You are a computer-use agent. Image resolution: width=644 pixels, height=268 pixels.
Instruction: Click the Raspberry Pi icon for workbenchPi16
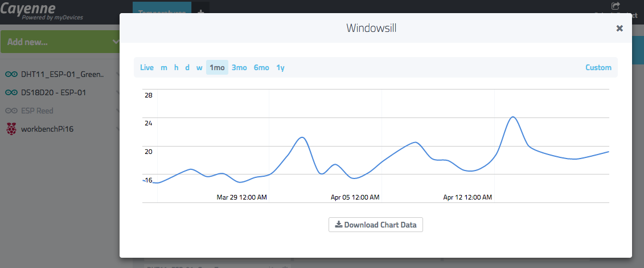point(11,129)
